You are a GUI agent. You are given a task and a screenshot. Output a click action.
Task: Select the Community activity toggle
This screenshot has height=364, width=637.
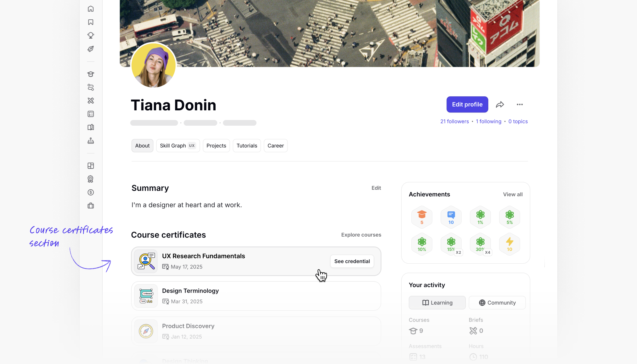tap(497, 303)
